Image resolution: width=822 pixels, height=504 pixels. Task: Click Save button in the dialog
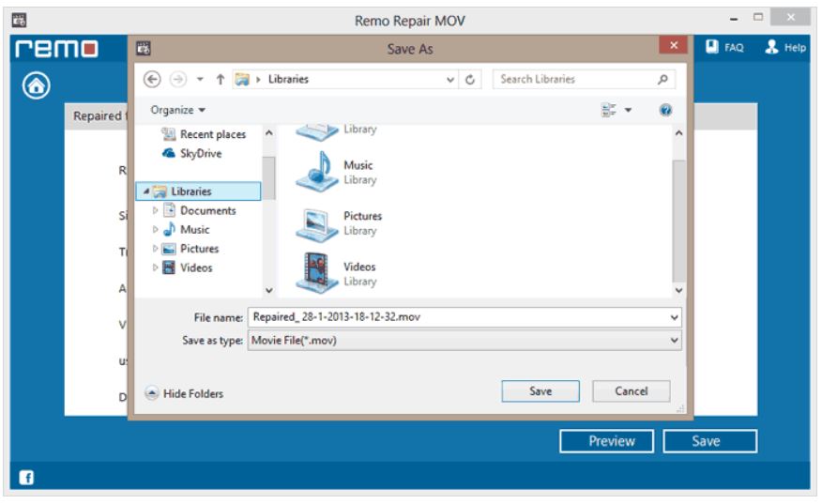click(540, 391)
